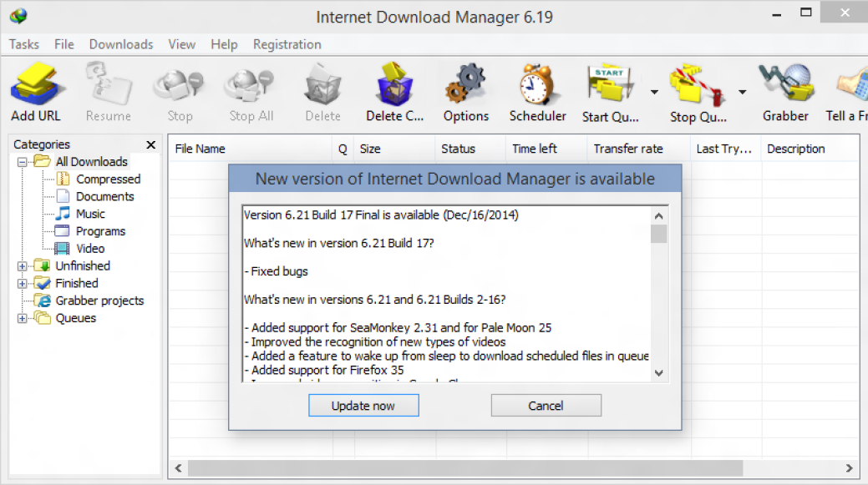The height and width of the screenshot is (485, 868).
Task: Click the Delete Completed recycle bin icon
Action: click(x=394, y=84)
